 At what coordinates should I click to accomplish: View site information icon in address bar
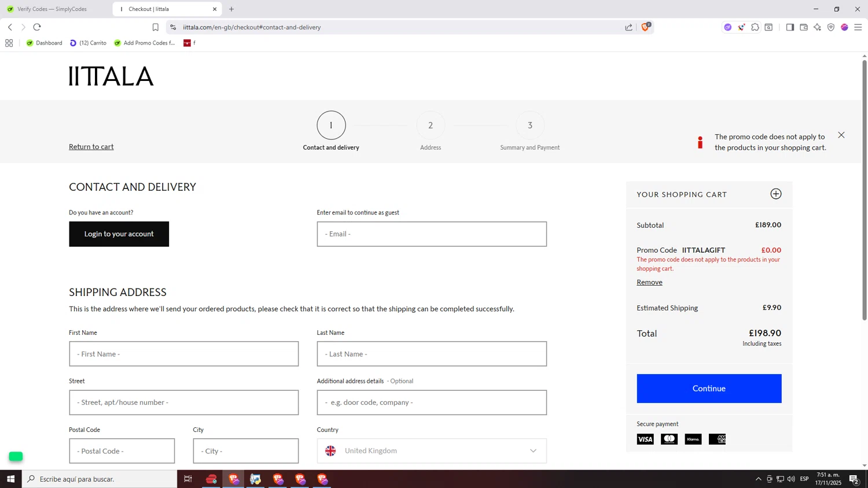coord(173,27)
